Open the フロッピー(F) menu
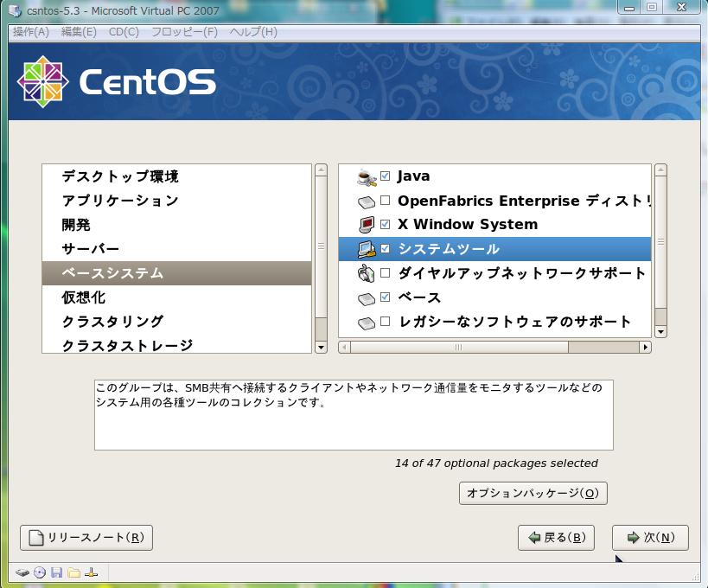 [184, 32]
